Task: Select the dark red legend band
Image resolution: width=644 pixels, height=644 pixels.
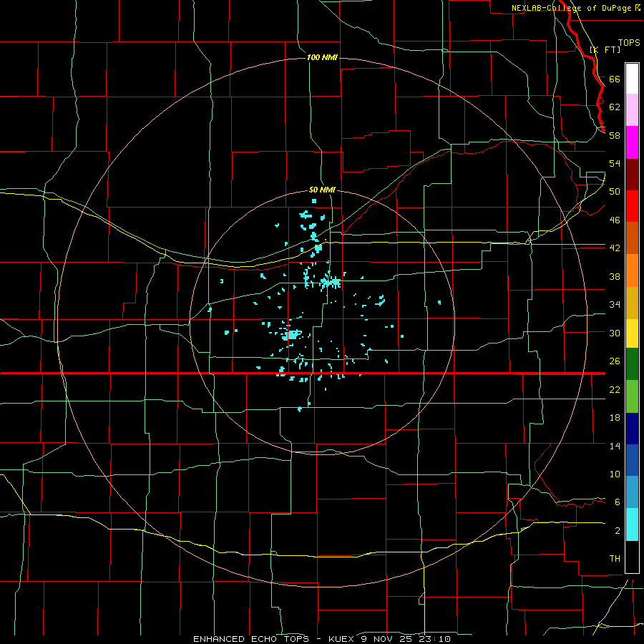Action: [x=632, y=175]
